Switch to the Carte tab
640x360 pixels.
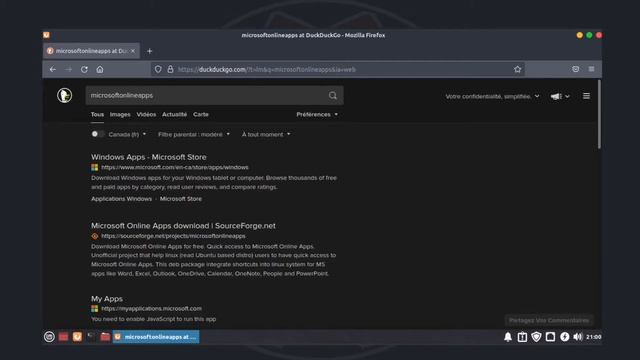click(201, 114)
